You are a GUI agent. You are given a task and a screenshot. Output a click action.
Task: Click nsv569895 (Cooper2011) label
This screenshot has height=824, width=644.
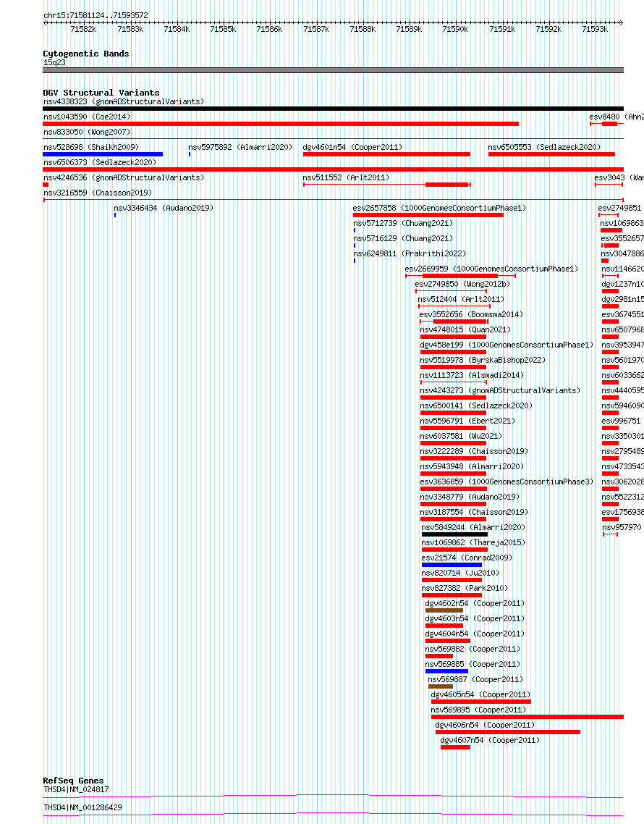click(478, 711)
